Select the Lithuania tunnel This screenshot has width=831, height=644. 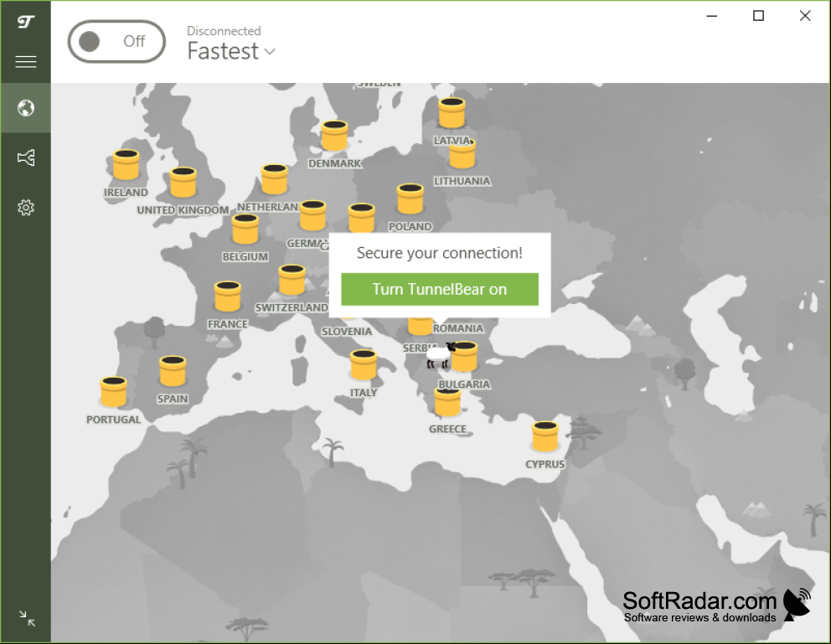462,155
